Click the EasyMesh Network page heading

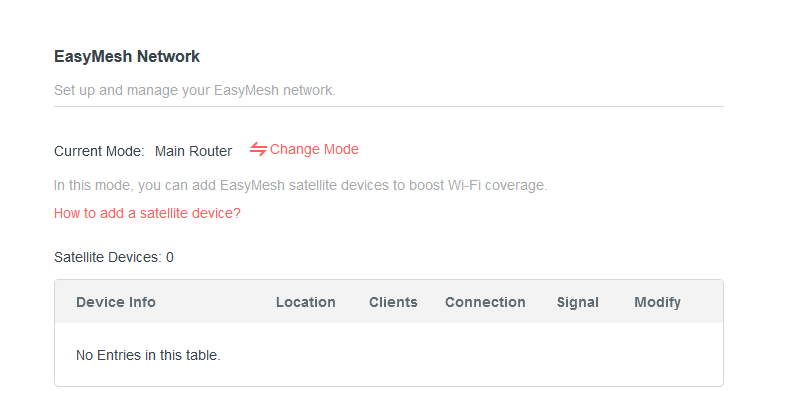(127, 57)
